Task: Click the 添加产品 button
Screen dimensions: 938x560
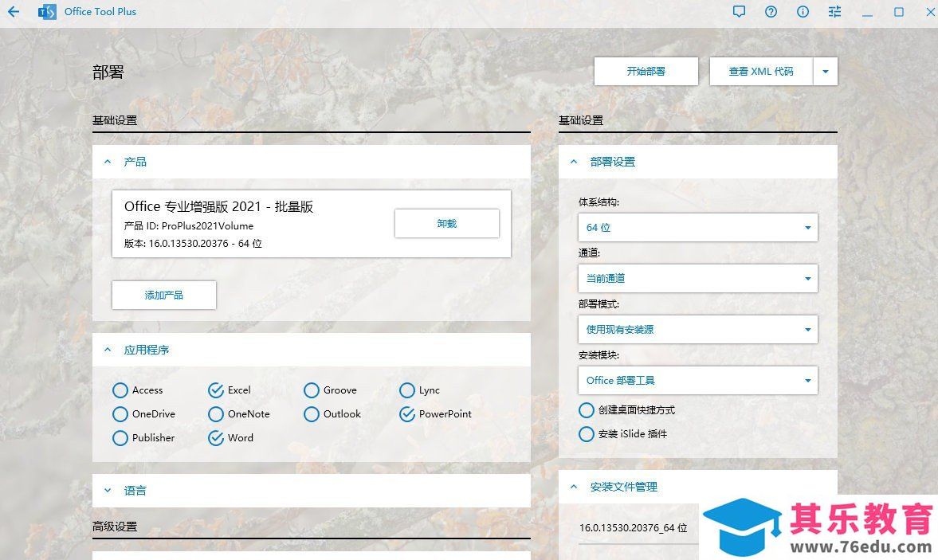Action: point(164,296)
